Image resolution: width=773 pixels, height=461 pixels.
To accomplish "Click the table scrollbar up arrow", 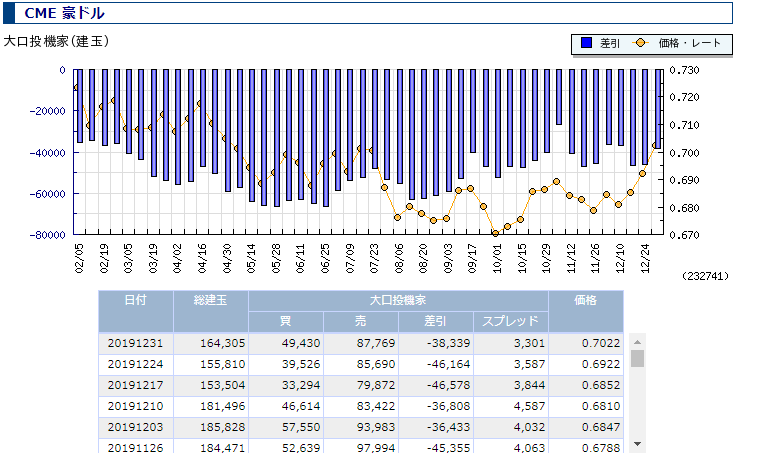I will point(637,342).
